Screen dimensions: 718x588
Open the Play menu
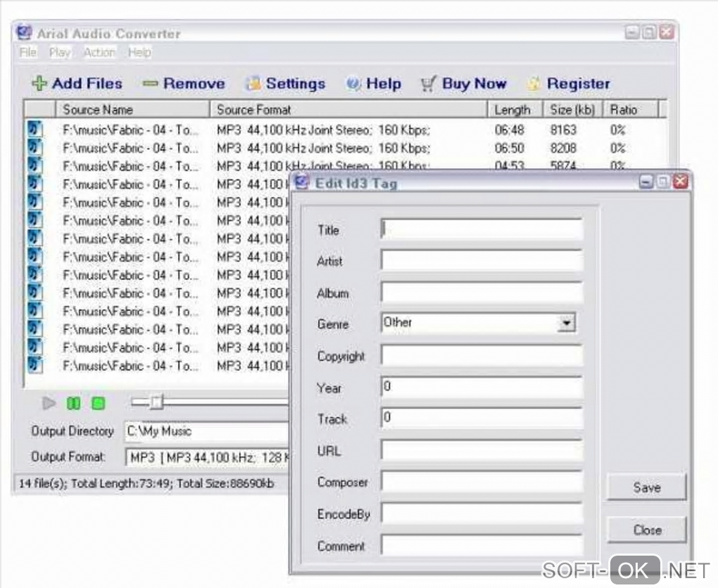pos(60,52)
